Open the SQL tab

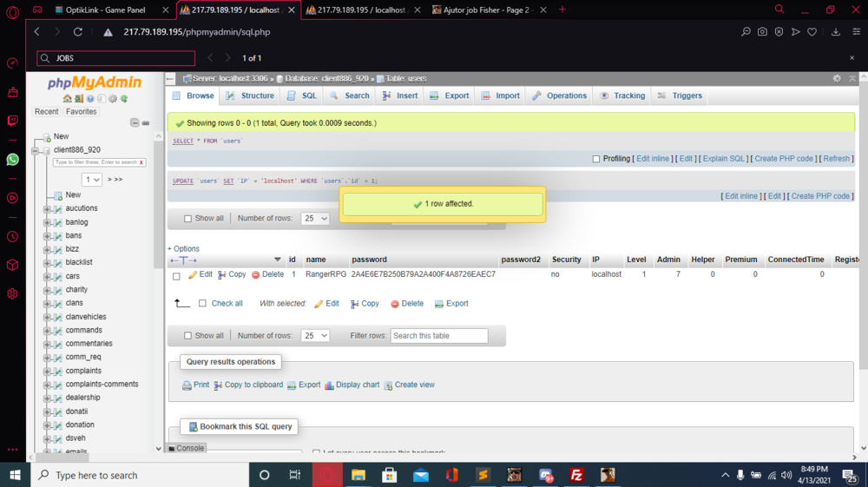(x=302, y=95)
